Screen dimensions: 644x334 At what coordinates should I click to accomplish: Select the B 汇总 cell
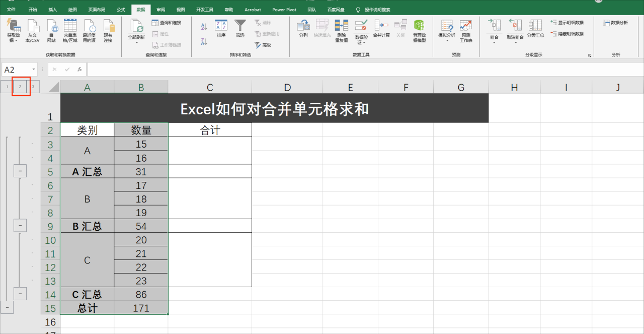coord(87,226)
